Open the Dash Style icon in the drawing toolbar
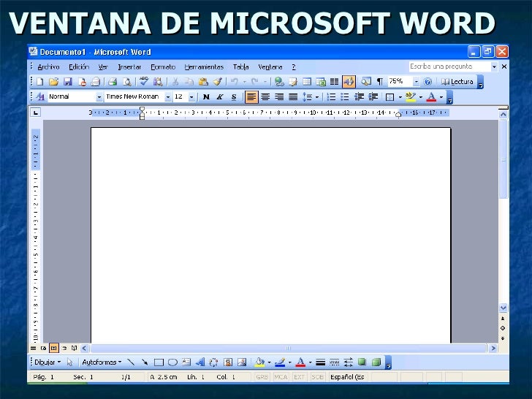Screen dimensions: 532x399 pyautogui.click(x=335, y=362)
